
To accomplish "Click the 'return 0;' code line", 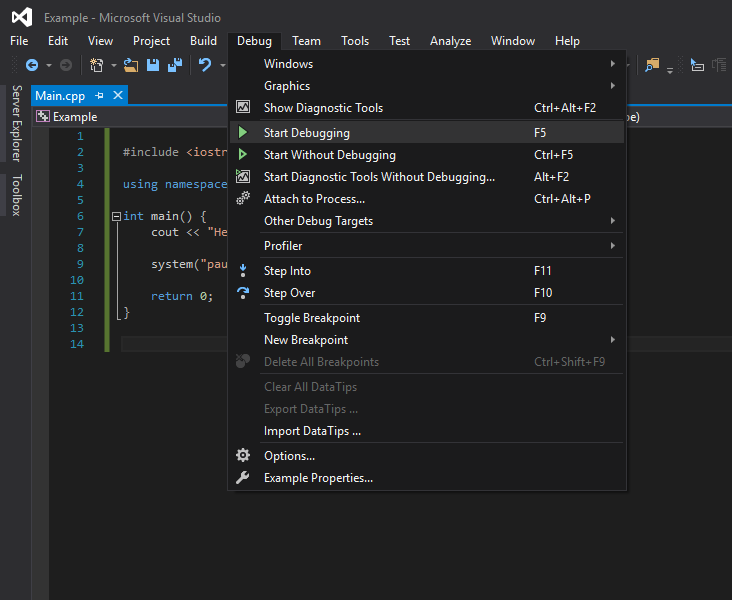I will 182,296.
